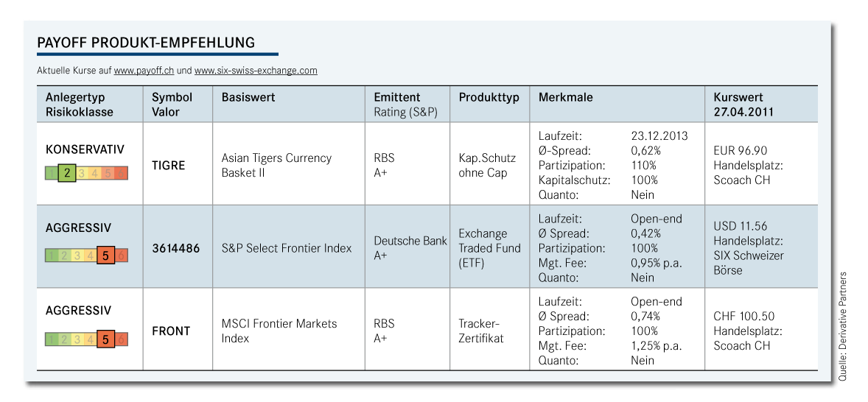Open the www.payoff.ch link
868x402 pixels.
coord(144,71)
